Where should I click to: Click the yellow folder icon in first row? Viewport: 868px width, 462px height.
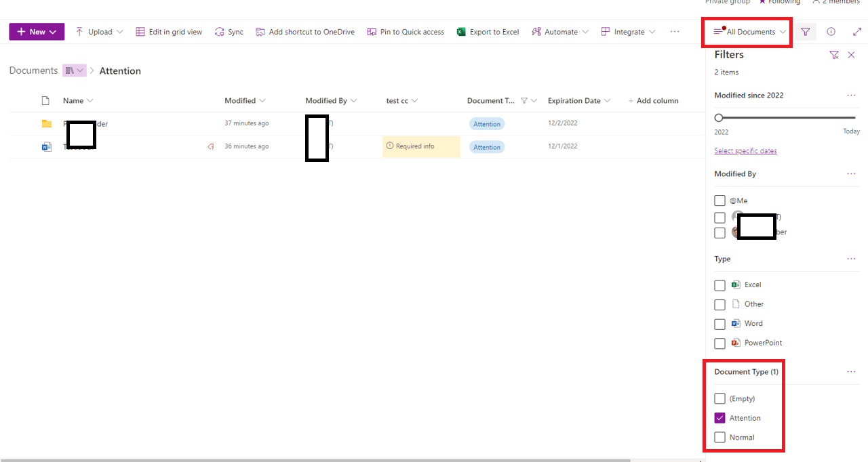click(47, 124)
